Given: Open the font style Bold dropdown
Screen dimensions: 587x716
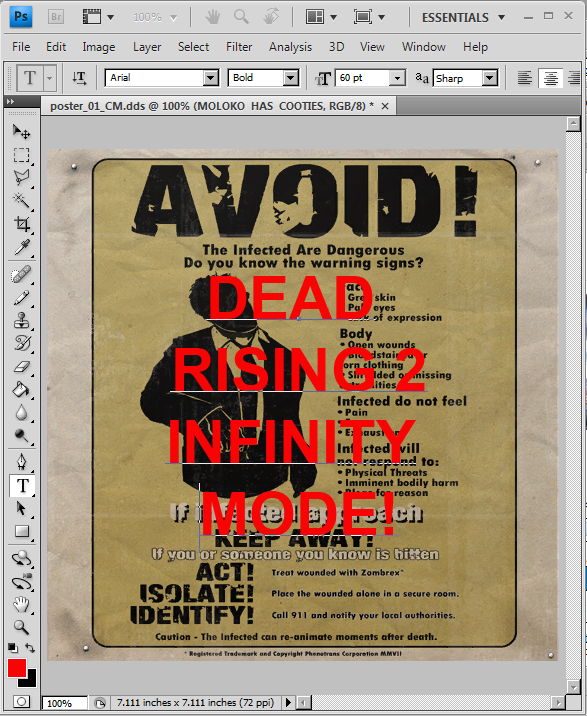Looking at the screenshot, I should [x=291, y=78].
